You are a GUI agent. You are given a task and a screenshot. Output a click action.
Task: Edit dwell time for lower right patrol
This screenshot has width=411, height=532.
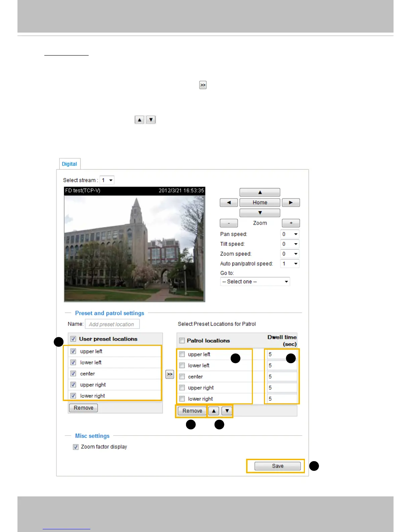click(x=282, y=399)
